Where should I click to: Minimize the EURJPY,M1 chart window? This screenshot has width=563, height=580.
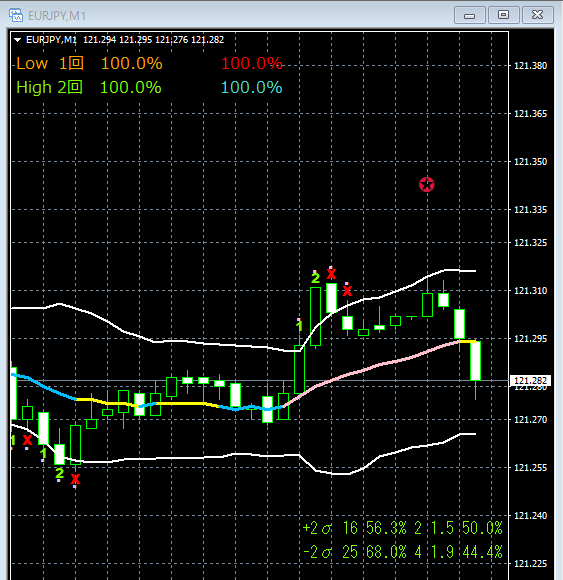470,15
